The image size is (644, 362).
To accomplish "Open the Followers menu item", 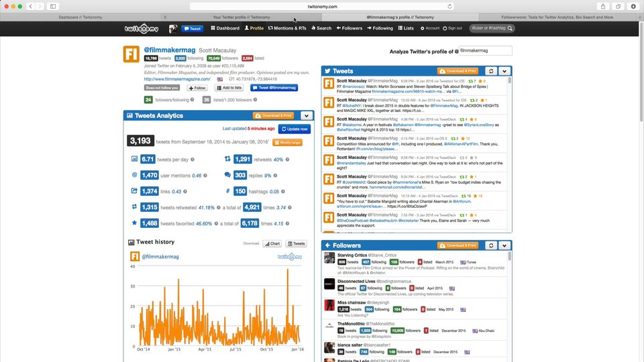I will [x=349, y=28].
